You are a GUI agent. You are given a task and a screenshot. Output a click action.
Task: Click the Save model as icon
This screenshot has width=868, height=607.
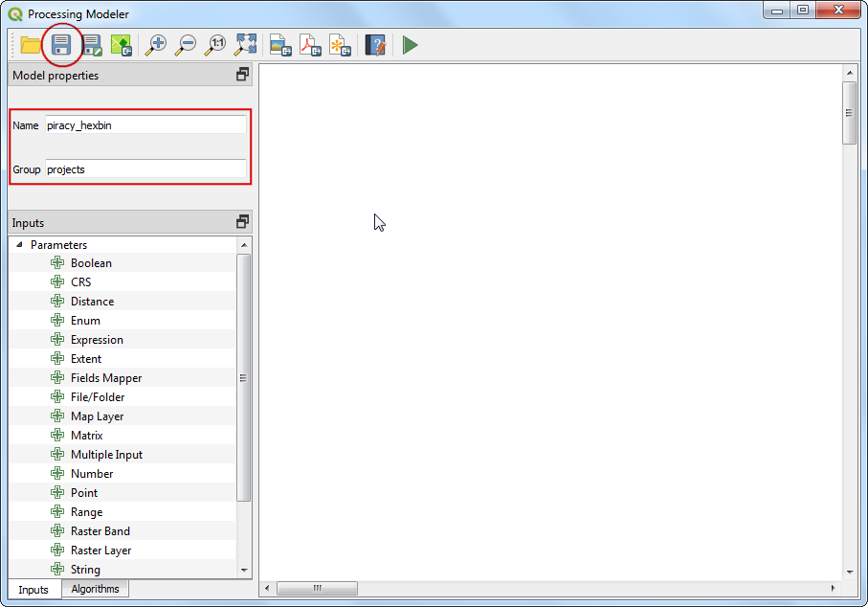(x=92, y=45)
